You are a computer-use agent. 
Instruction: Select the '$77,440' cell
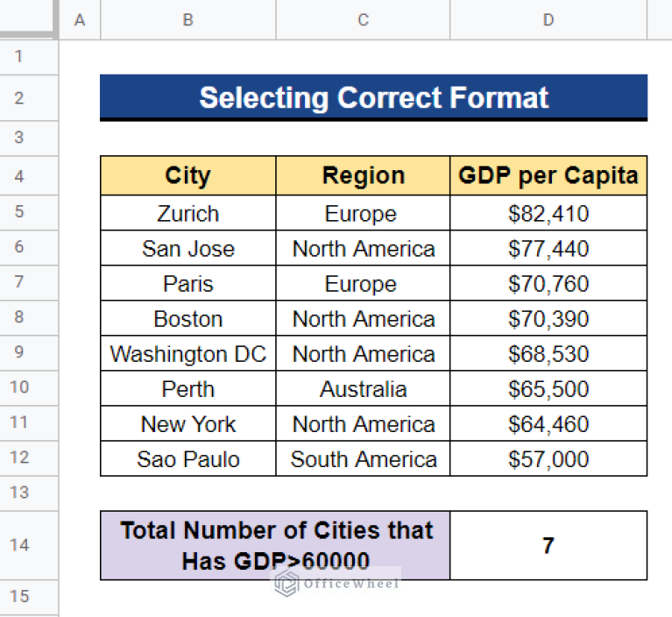pyautogui.click(x=548, y=248)
